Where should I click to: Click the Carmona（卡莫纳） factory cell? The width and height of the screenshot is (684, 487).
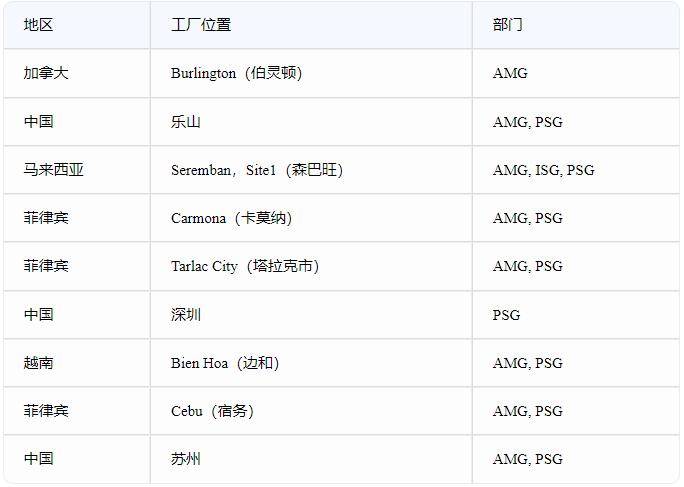[231, 218]
